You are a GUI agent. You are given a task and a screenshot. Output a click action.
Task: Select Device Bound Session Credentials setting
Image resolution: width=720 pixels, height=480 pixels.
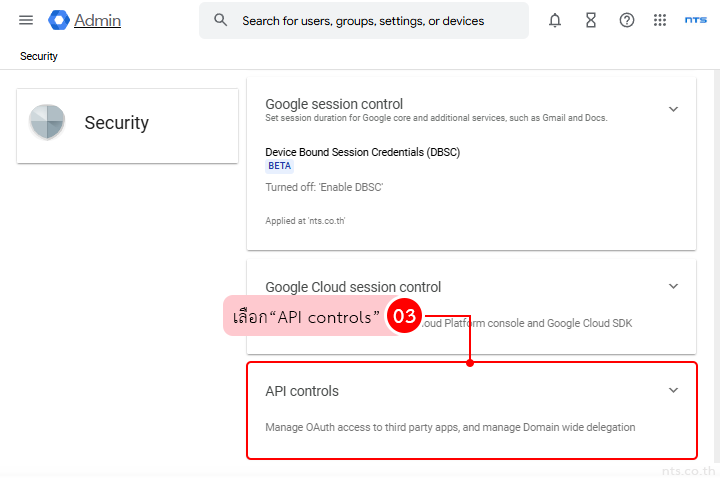[x=362, y=152]
